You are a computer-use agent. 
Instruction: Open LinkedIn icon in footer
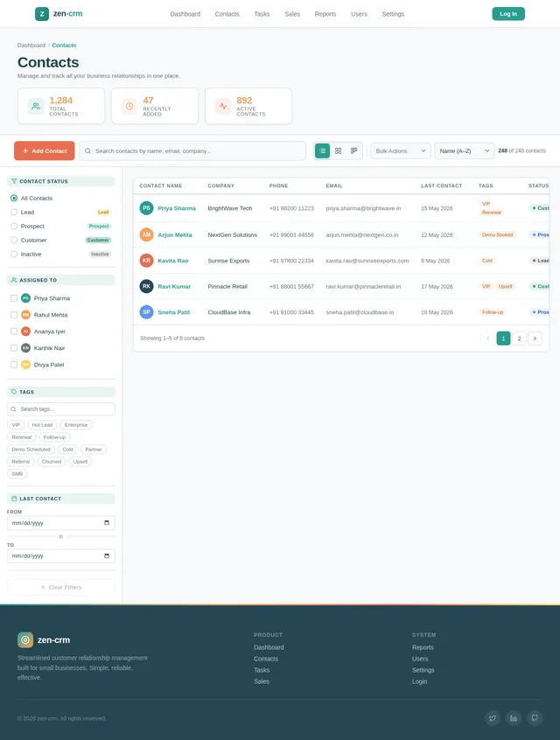click(514, 718)
